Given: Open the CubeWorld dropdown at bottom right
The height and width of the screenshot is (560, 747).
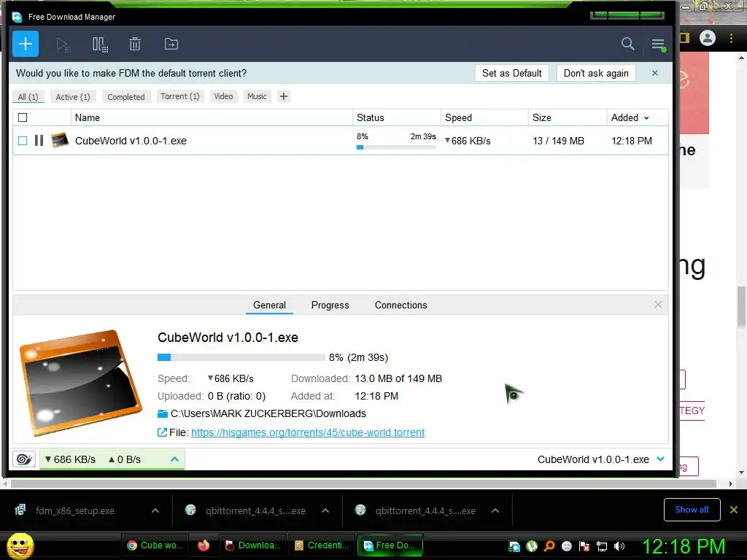Looking at the screenshot, I should (661, 459).
